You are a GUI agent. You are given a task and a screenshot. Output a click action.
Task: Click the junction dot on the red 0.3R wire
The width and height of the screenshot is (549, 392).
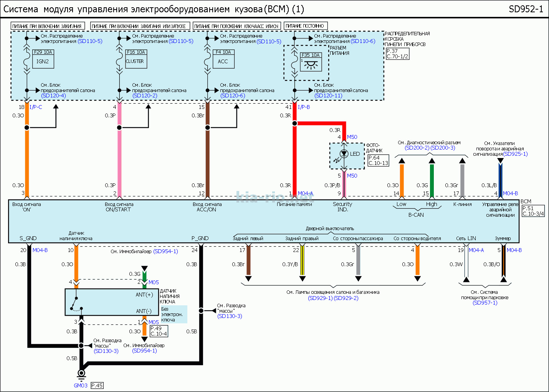pos(294,123)
